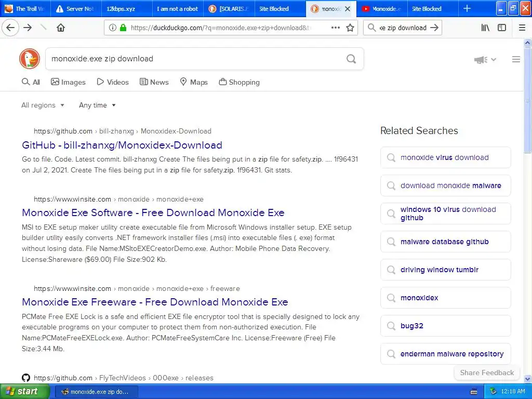Open the browser home page icon
The width and height of the screenshot is (532, 399).
tap(61, 28)
